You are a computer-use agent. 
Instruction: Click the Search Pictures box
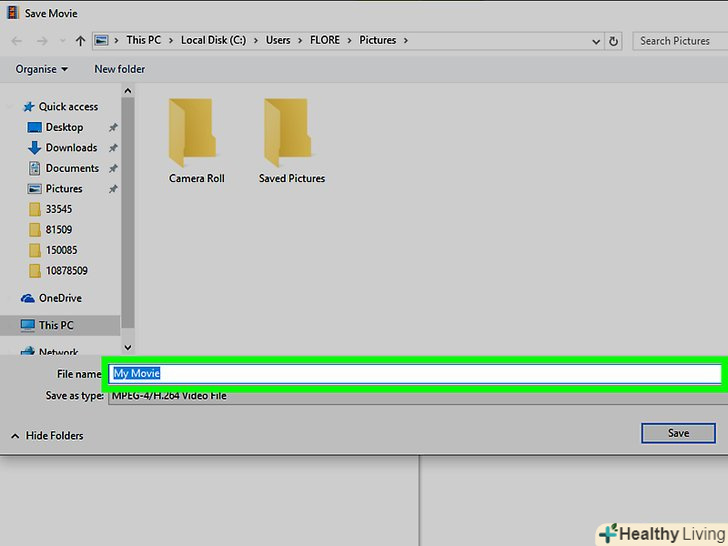[x=681, y=41]
